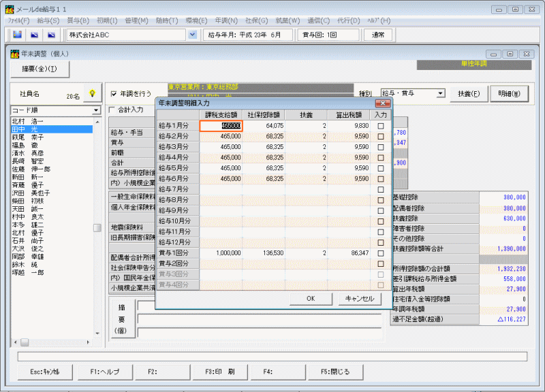Click the Esc:キャンセル button
Viewport: 545px width, 392px height.
(x=45, y=372)
